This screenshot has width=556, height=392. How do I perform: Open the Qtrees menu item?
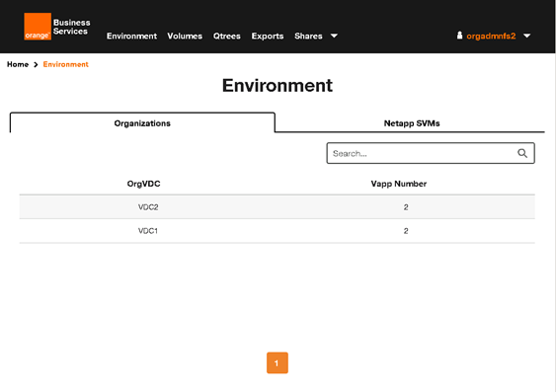click(227, 37)
